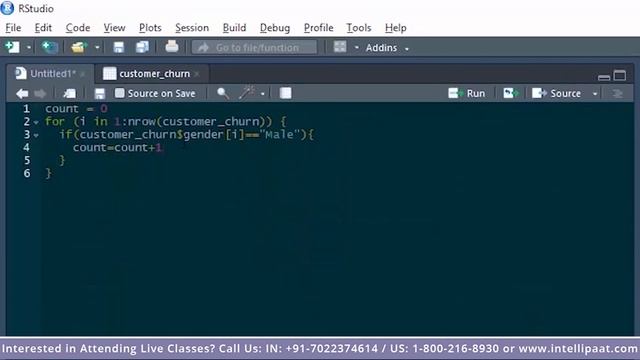Source the script with Source button

click(557, 93)
